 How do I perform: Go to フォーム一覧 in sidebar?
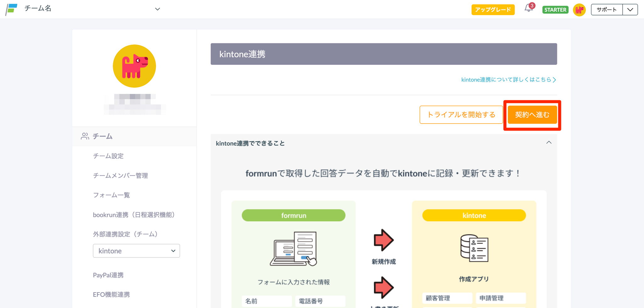click(x=111, y=195)
